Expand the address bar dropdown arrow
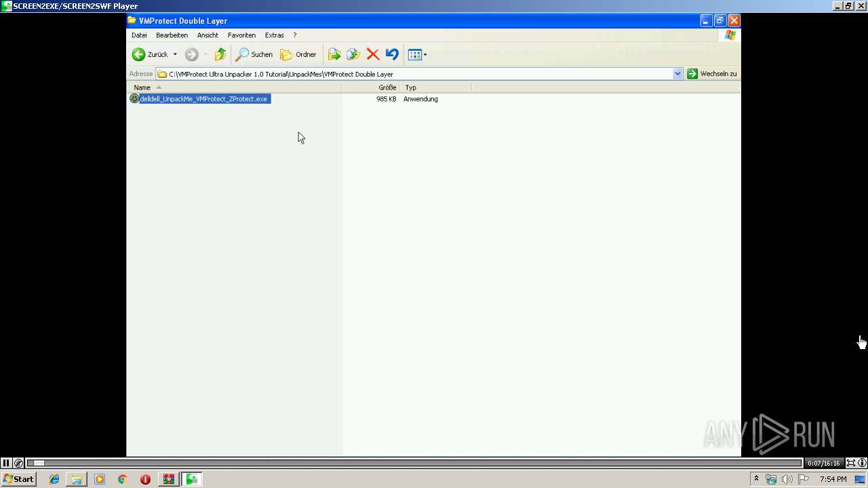868x488 pixels. pos(677,74)
